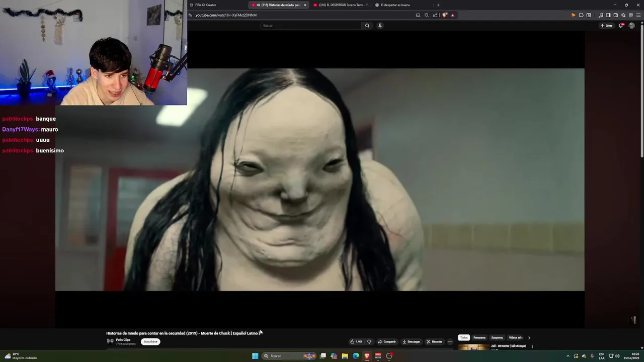Click the Suscribirse button
The height and width of the screenshot is (362, 644).
(x=150, y=341)
